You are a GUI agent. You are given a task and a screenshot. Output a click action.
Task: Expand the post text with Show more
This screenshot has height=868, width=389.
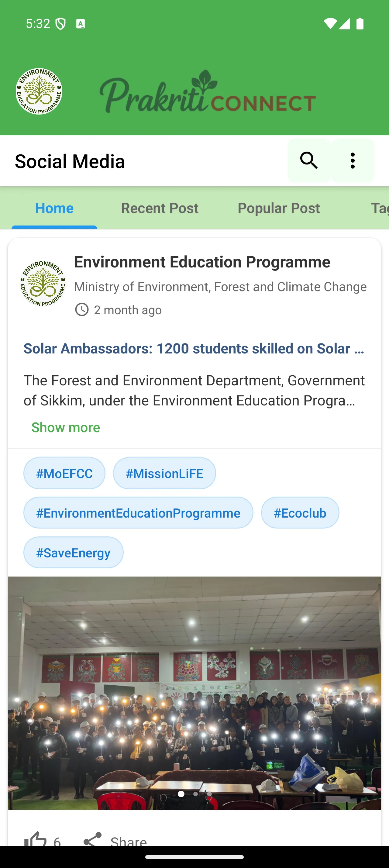pyautogui.click(x=66, y=427)
